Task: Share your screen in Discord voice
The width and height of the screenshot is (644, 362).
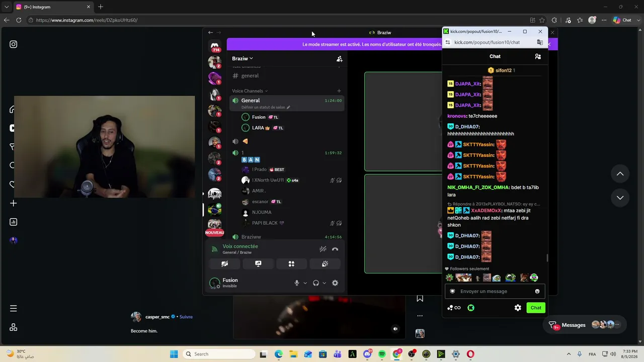Action: pos(258,264)
